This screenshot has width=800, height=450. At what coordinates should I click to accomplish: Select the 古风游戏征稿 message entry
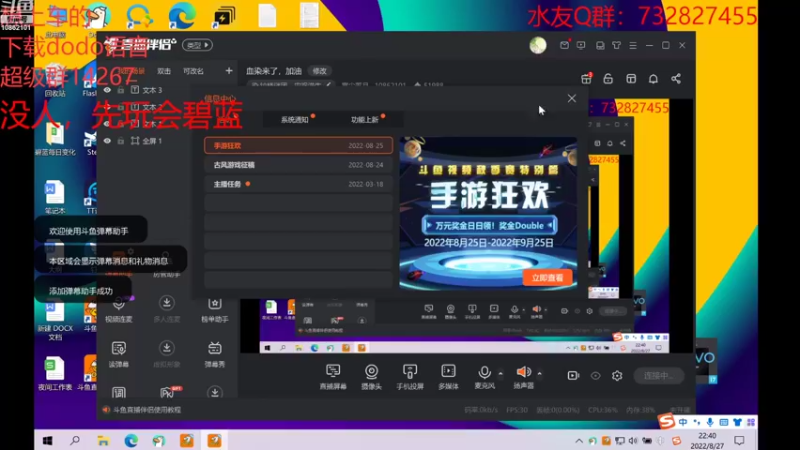point(298,165)
